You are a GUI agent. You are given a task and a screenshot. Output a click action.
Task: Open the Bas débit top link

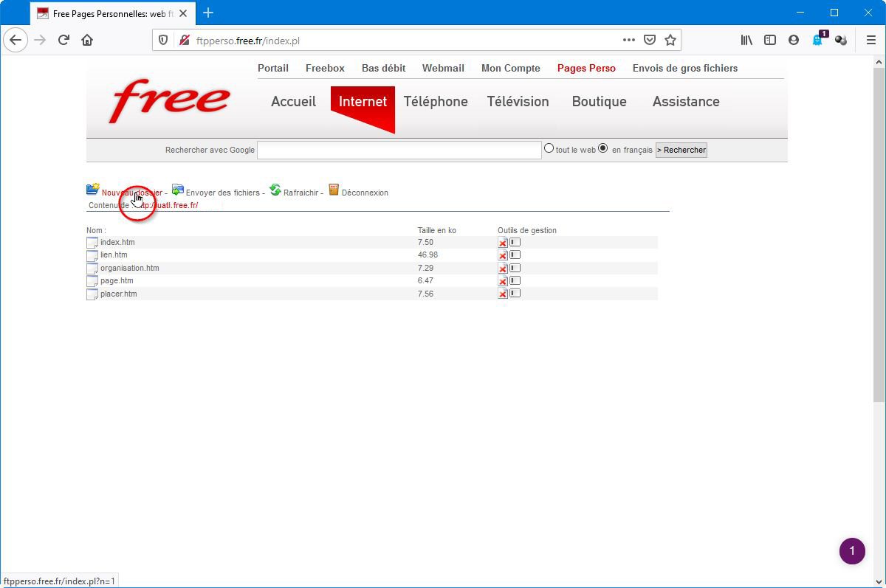pyautogui.click(x=384, y=68)
